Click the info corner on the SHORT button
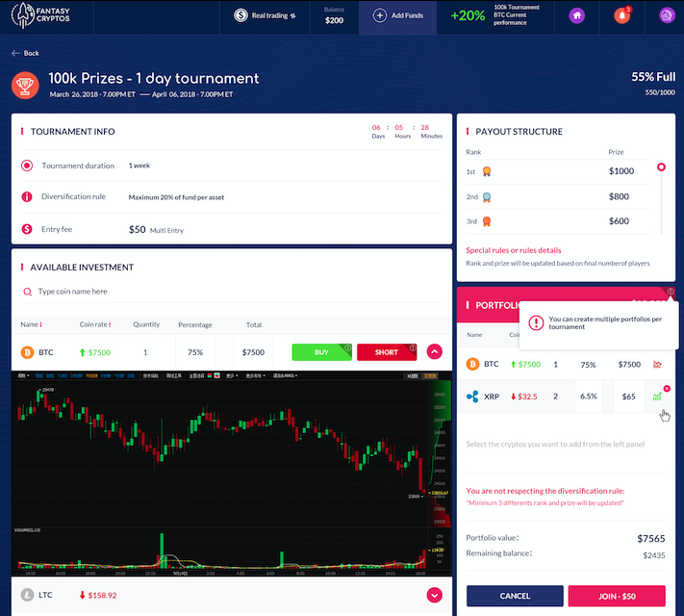Viewport: 684px width, 616px height. [413, 347]
